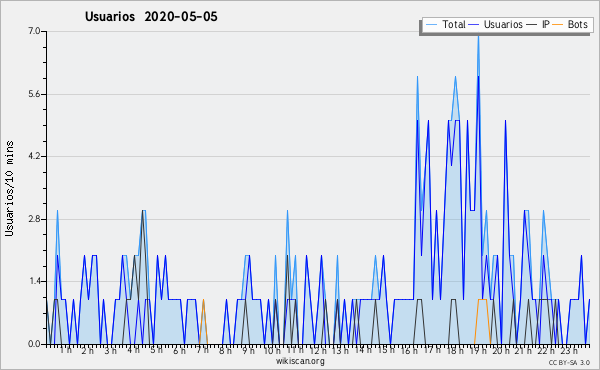Viewport: 600px width, 370px height.
Task: Click the 'CC BY-SA 3.0' license text
Action: coord(569,363)
